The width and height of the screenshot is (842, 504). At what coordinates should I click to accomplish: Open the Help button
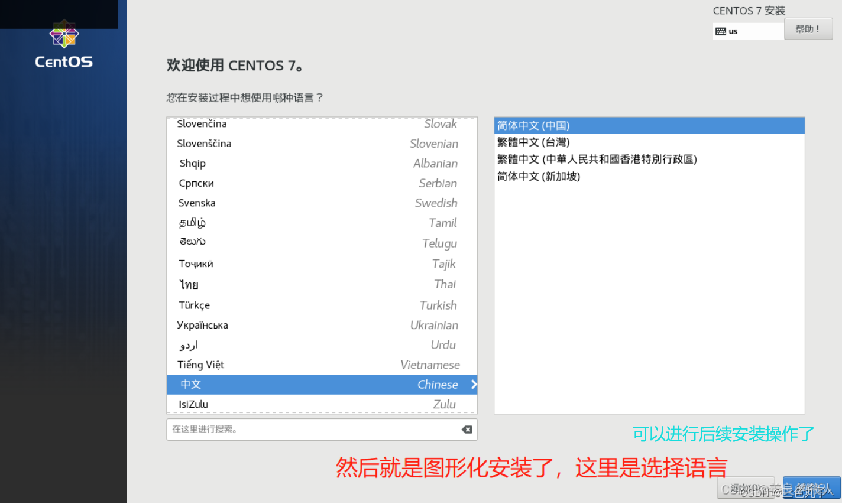(808, 29)
